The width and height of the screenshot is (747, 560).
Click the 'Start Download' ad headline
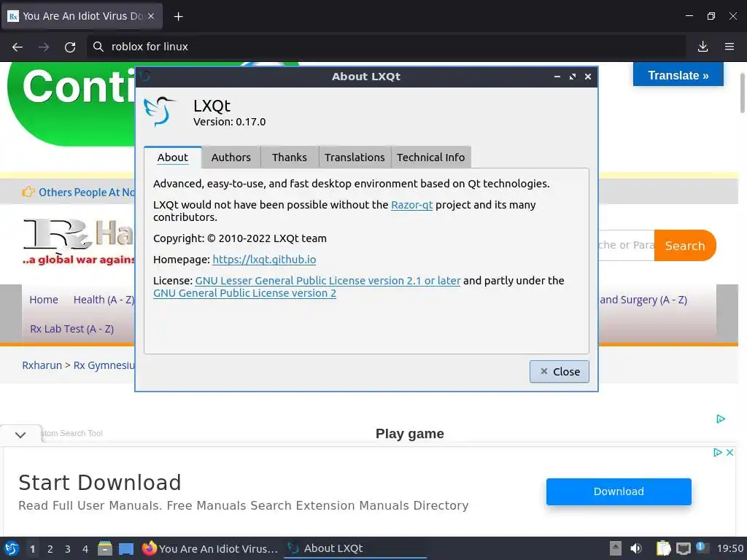point(99,483)
